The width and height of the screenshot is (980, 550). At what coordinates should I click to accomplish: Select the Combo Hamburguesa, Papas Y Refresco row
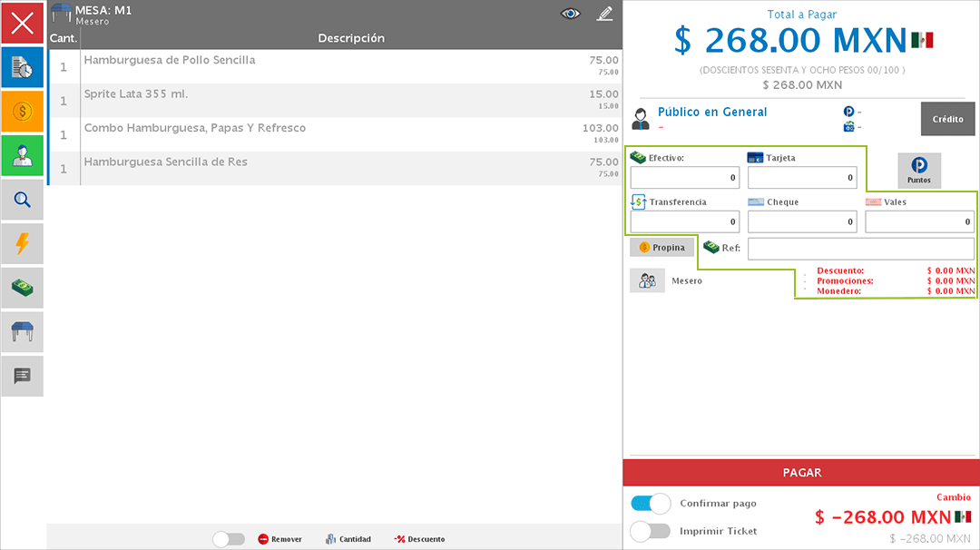coord(335,134)
